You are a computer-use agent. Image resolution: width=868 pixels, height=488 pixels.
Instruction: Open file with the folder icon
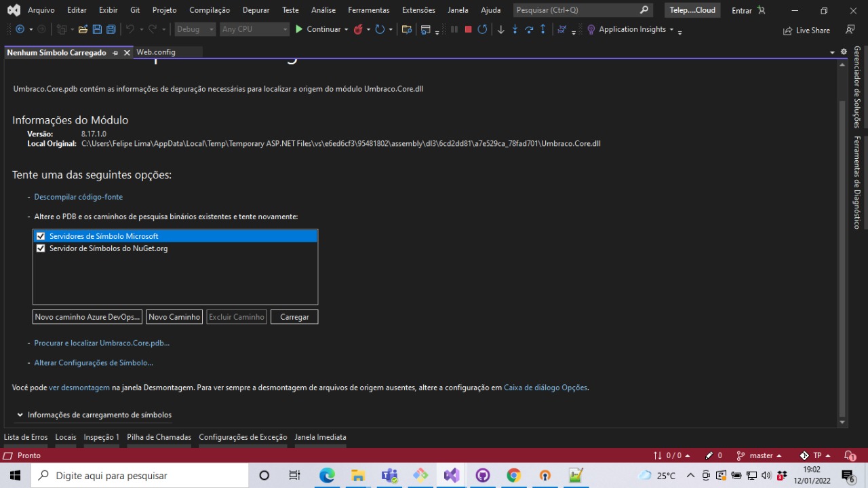click(x=83, y=29)
